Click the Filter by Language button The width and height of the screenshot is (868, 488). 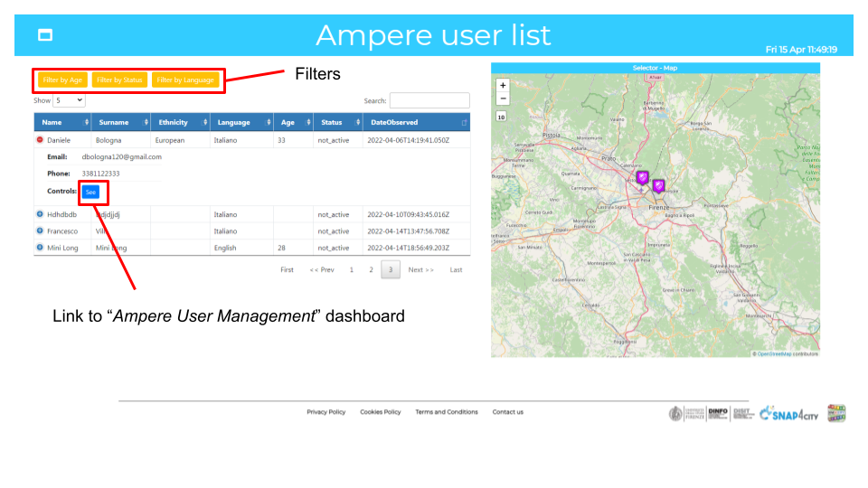pos(185,80)
